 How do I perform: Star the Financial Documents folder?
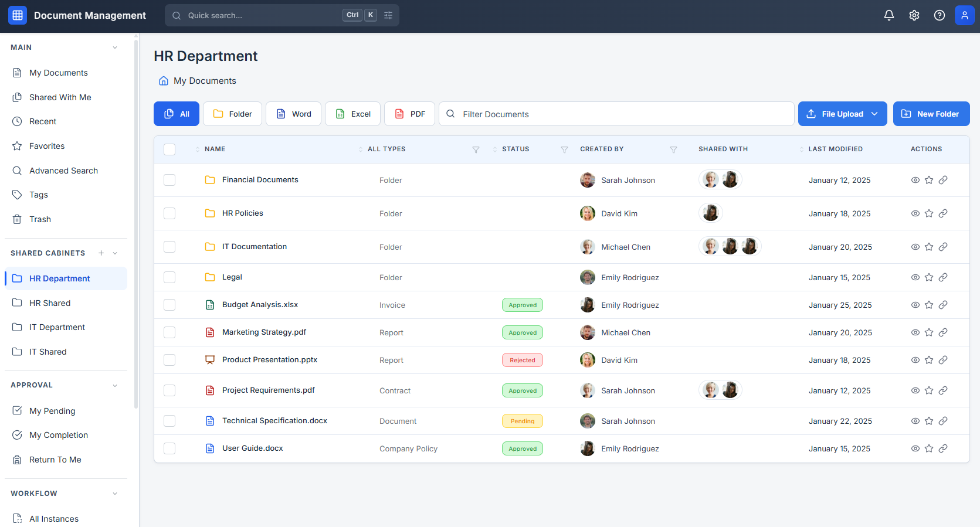click(929, 180)
